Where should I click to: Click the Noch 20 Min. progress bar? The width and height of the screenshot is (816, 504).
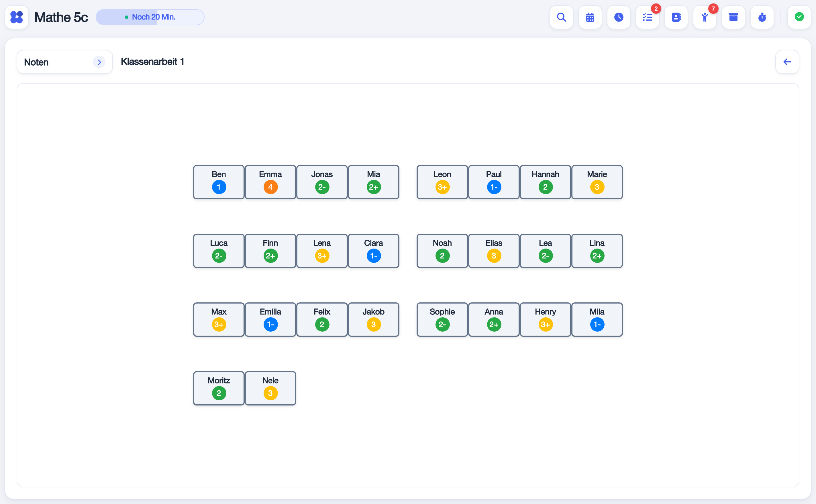click(150, 17)
